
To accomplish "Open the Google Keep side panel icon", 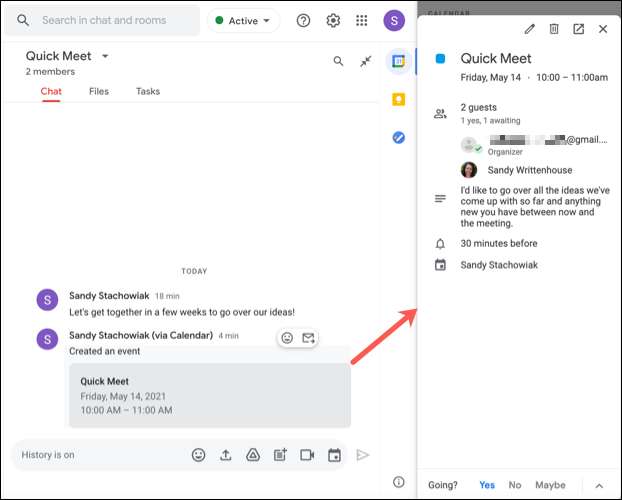I will (x=398, y=99).
